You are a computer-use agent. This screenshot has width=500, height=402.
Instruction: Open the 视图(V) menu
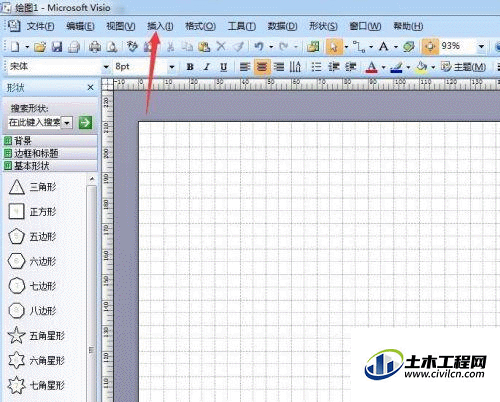[120, 26]
